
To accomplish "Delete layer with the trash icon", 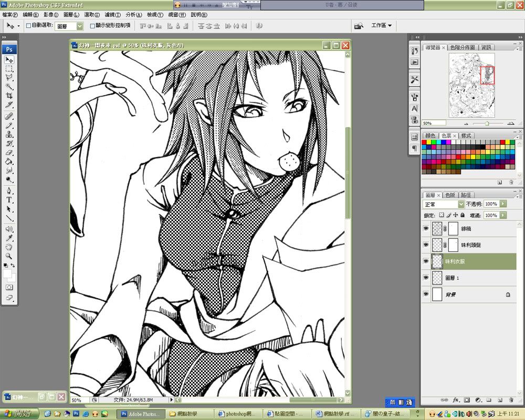I will 511,400.
